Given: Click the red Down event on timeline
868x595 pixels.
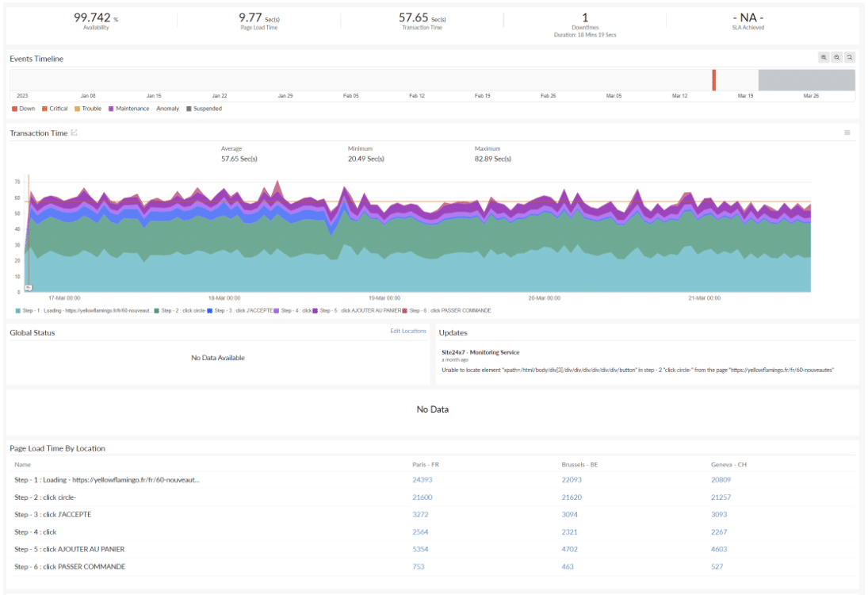Looking at the screenshot, I should (714, 80).
